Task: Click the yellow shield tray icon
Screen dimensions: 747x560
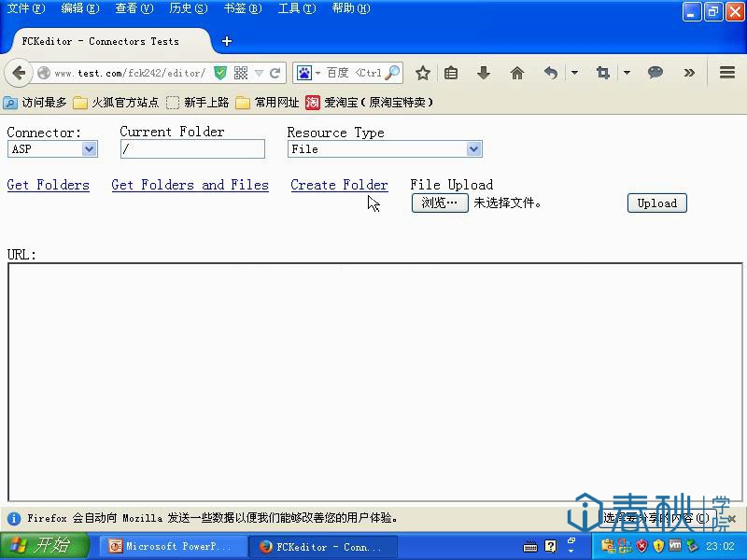Action: [x=659, y=546]
